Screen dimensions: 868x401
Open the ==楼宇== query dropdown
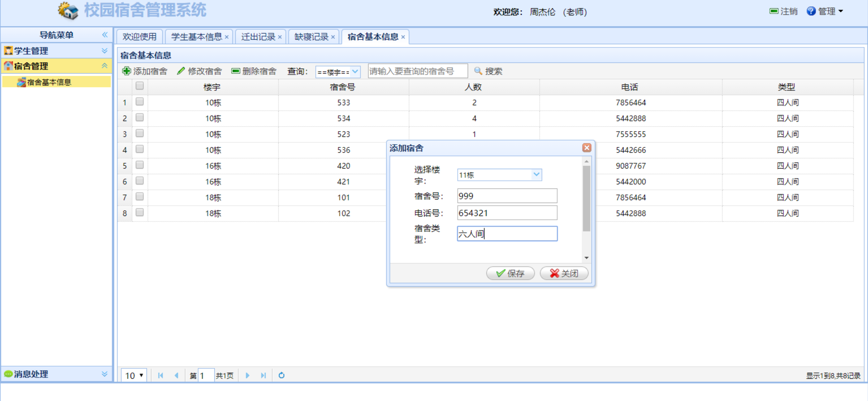pos(356,71)
